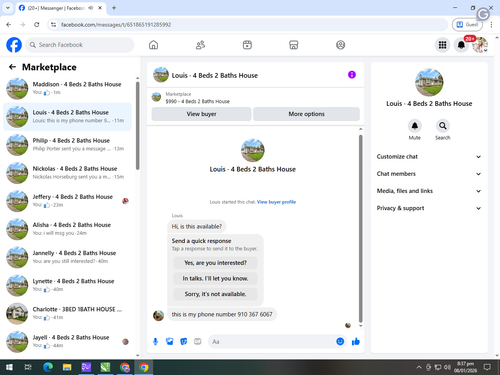Open the Groups icon in top navigation
Image resolution: width=500 pixels, height=375 pixels.
click(340, 45)
